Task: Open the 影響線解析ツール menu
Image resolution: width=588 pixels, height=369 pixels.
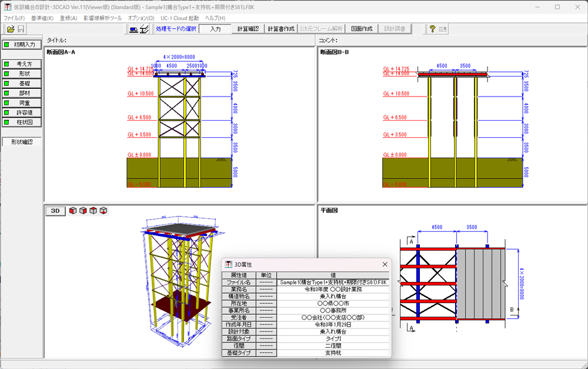Action: 103,18
